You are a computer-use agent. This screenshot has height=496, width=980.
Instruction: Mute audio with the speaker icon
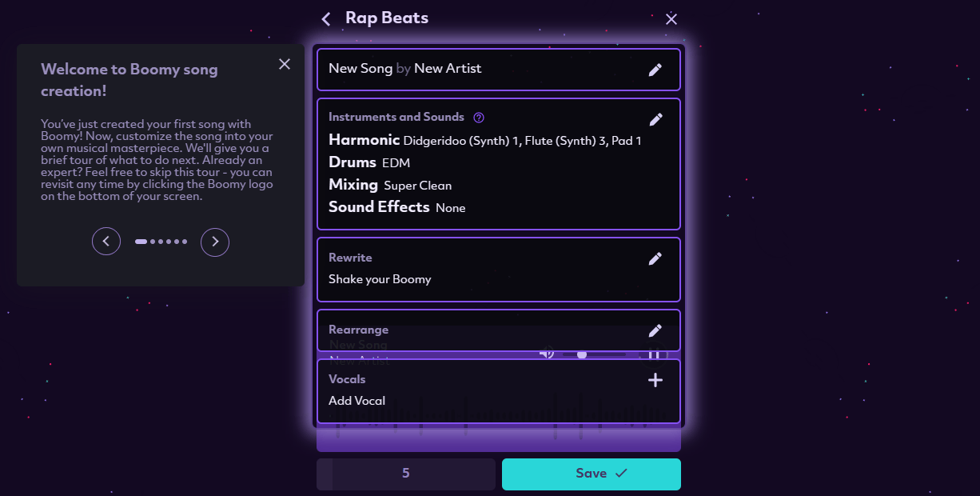547,354
